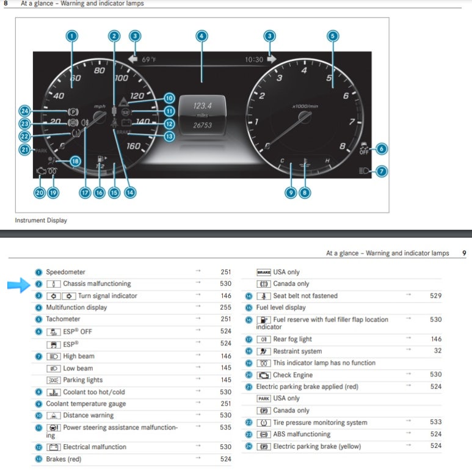Click diagram callout 9 below the tachometer
Viewport: 472px width, 476px height.
[x=291, y=192]
